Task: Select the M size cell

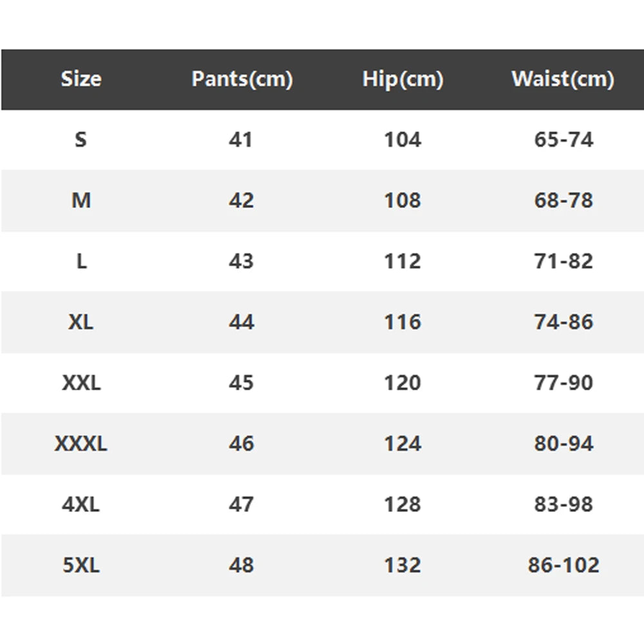Action: pos(81,200)
